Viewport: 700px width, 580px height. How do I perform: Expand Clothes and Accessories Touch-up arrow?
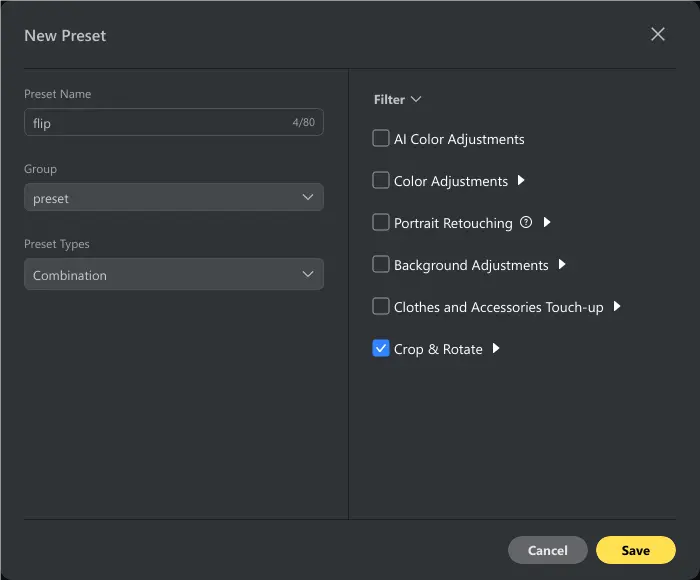(617, 306)
